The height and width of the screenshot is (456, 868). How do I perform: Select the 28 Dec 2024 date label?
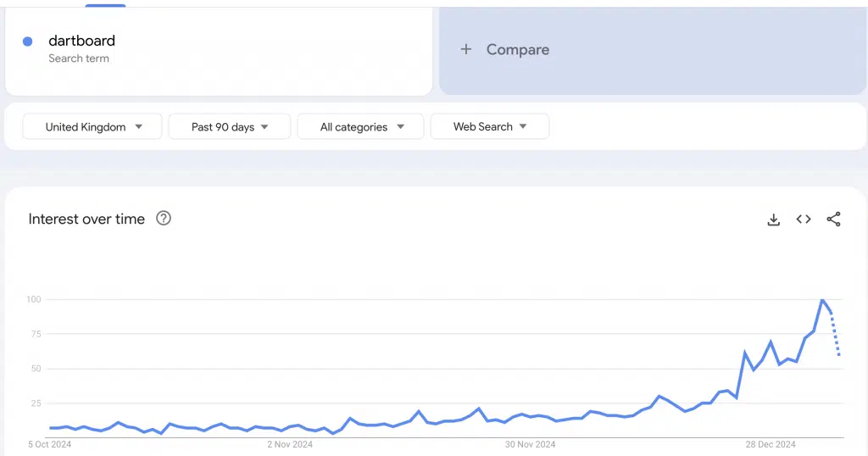click(x=770, y=444)
